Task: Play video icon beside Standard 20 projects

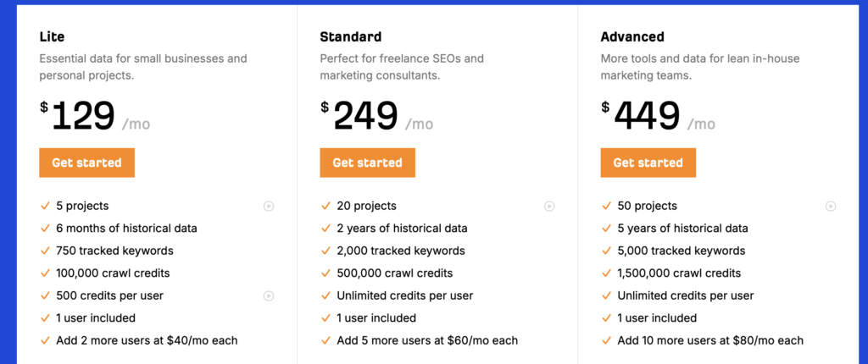Action: click(549, 207)
